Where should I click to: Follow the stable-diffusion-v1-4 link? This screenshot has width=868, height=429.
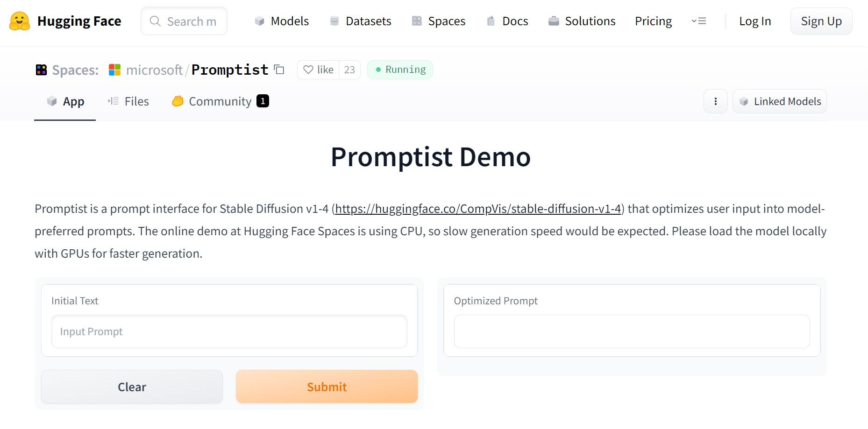(479, 209)
